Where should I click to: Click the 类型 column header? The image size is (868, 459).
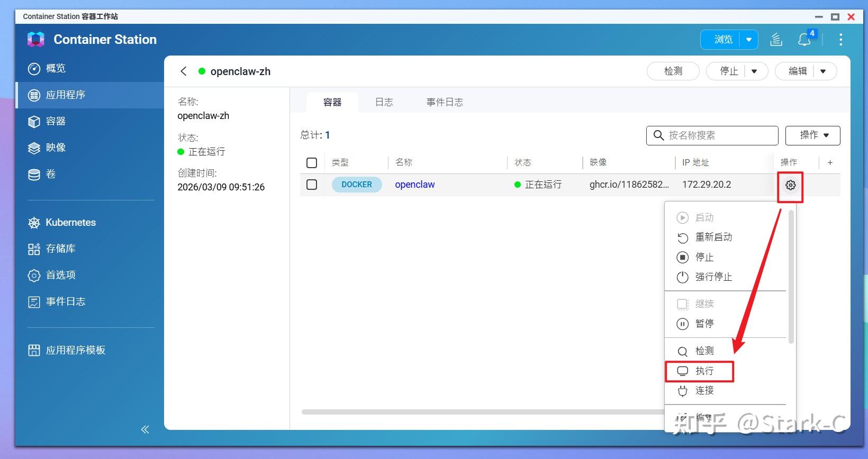pos(340,163)
